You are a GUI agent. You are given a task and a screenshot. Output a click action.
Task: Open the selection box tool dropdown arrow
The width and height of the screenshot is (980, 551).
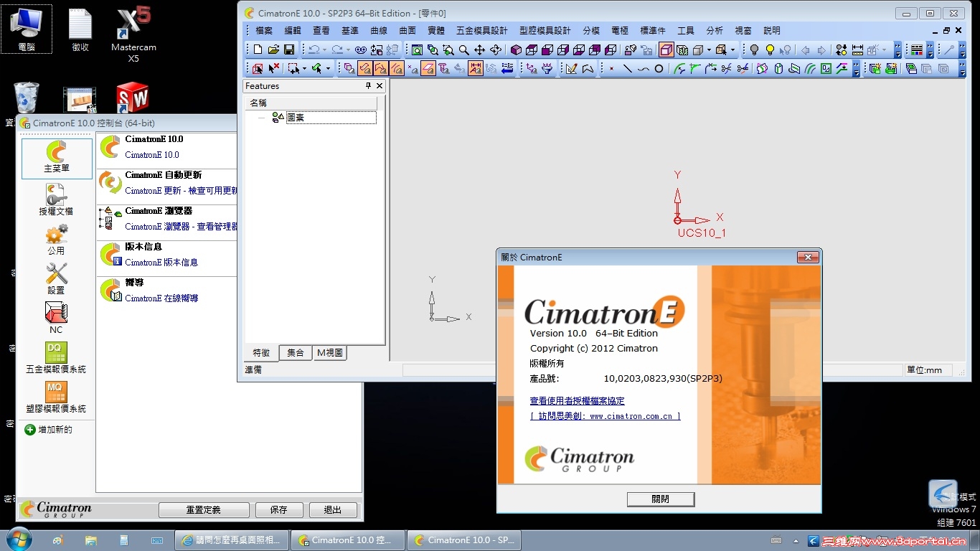pos(304,68)
